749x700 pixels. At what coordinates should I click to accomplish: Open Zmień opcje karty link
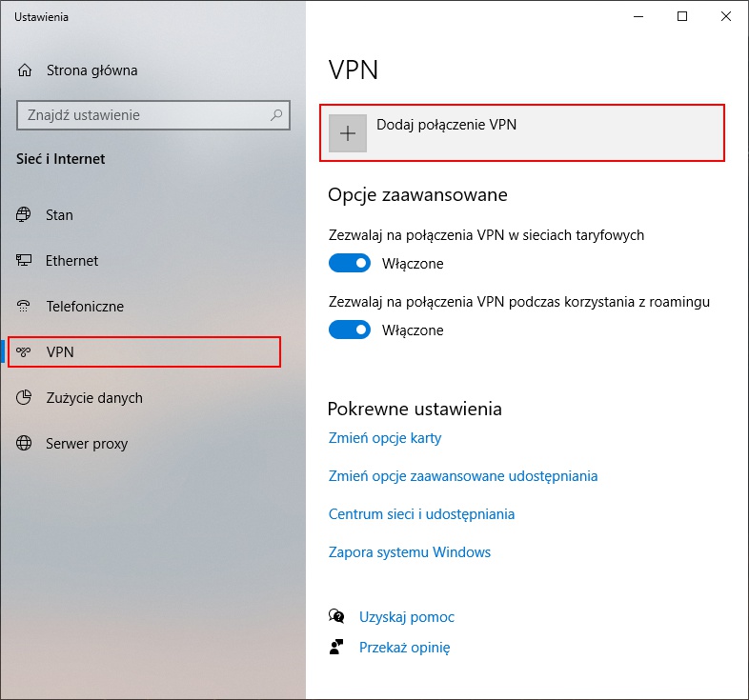pyautogui.click(x=385, y=438)
